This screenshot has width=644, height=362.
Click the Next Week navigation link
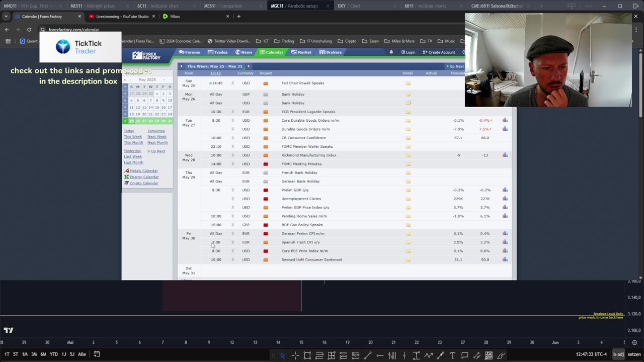(157, 137)
